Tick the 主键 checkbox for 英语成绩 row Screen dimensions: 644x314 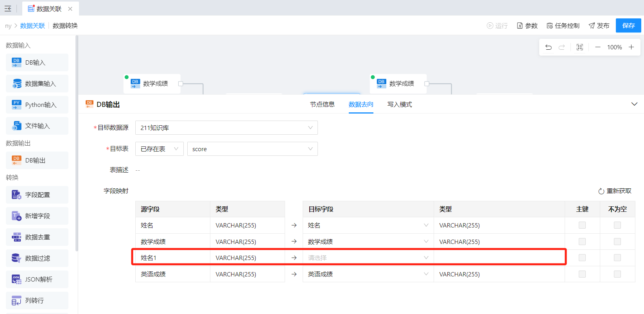[x=582, y=274]
